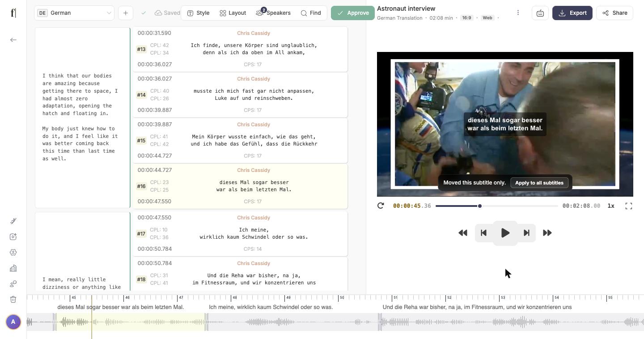
Task: Open the organization building icon
Action: click(13, 268)
